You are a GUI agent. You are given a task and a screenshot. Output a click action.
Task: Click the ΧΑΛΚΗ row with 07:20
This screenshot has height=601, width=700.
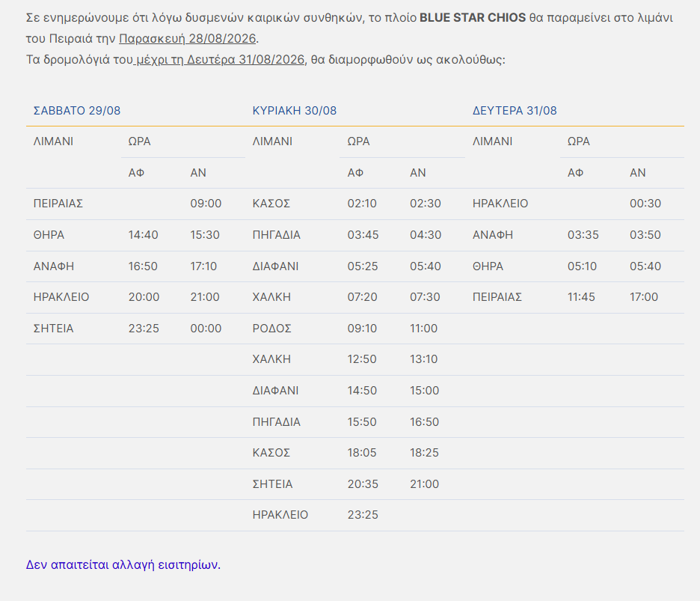click(271, 297)
